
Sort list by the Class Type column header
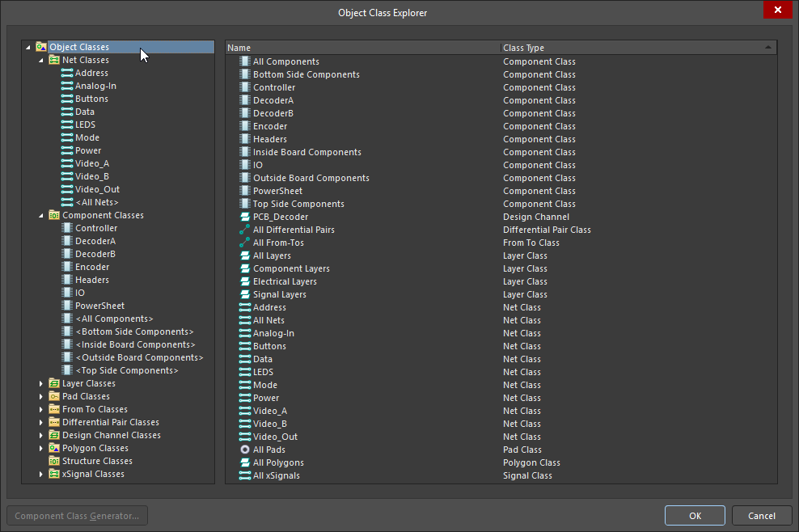pyautogui.click(x=639, y=48)
